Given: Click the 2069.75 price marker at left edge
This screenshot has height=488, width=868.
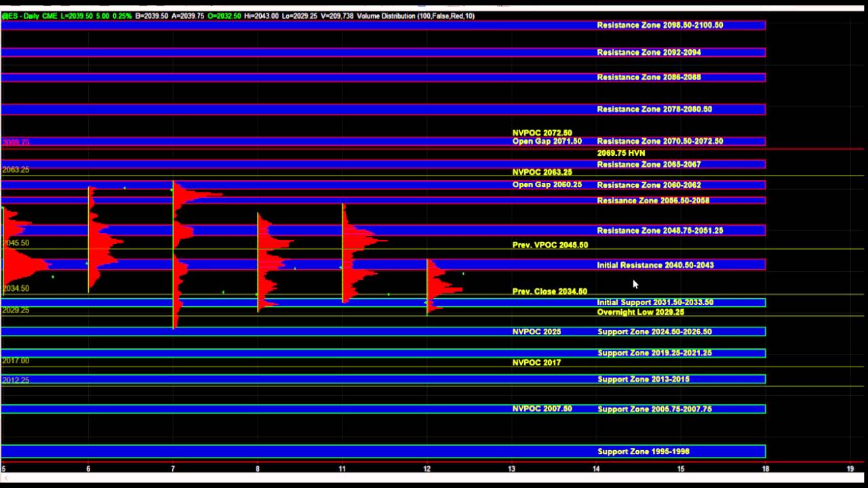Looking at the screenshot, I should (x=16, y=143).
